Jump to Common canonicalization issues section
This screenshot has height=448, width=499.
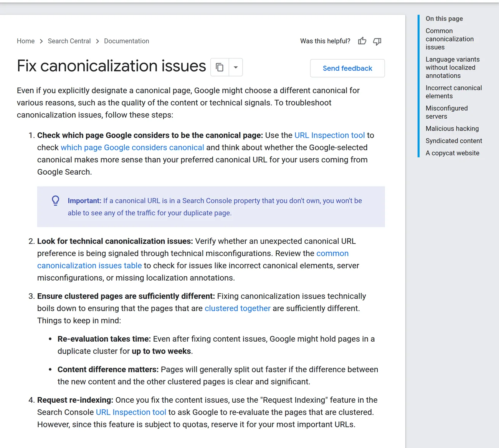click(x=449, y=39)
